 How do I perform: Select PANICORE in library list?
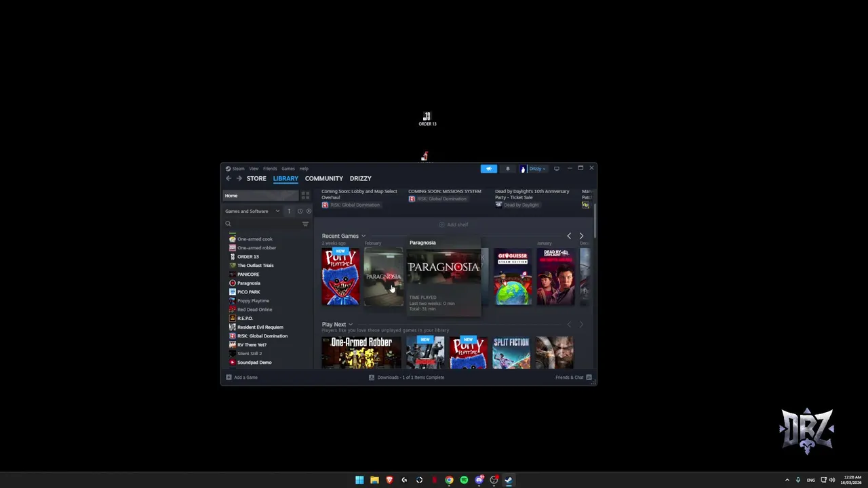pos(248,274)
